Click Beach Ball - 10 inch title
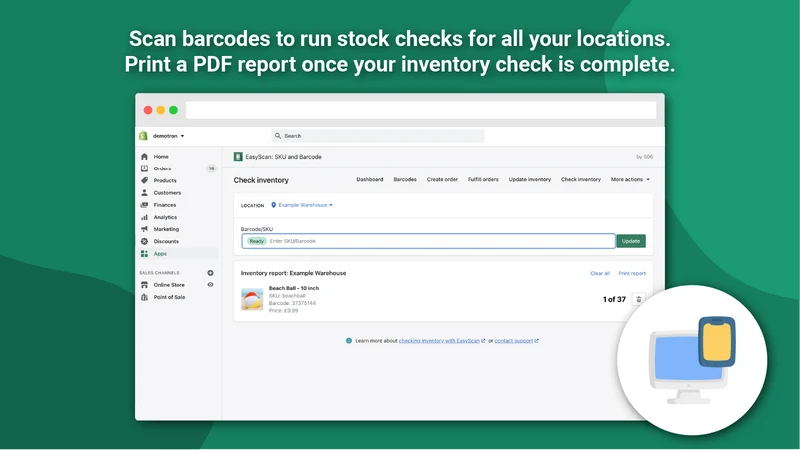This screenshot has width=800, height=450. click(294, 288)
